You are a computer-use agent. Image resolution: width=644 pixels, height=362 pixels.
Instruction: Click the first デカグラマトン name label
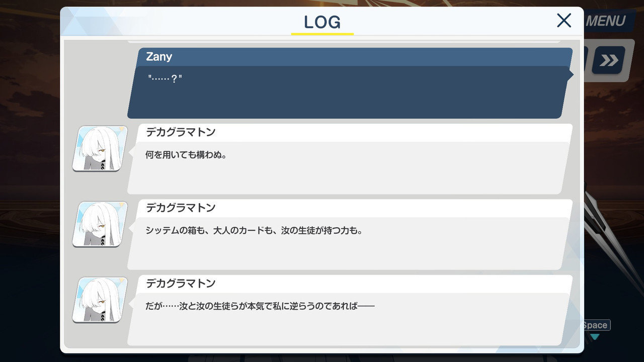point(181,132)
